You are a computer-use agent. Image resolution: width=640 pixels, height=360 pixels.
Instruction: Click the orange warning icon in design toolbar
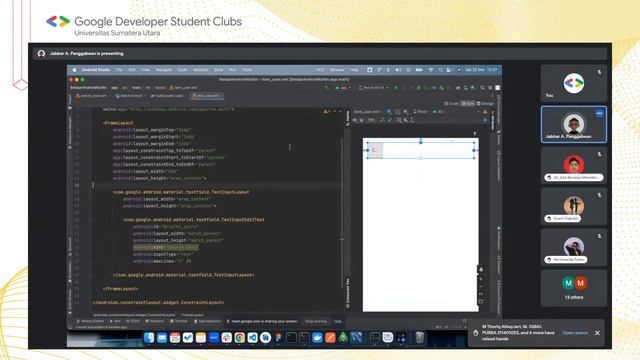pos(485,111)
